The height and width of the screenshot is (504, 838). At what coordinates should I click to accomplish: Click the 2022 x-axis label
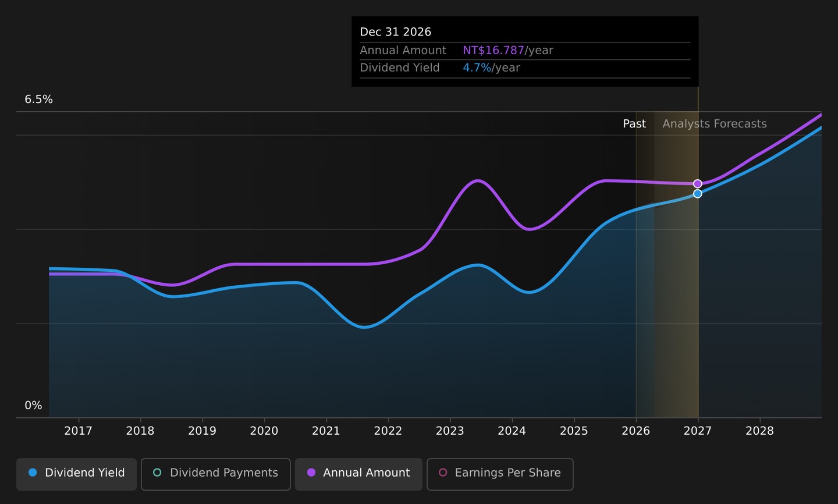388,431
